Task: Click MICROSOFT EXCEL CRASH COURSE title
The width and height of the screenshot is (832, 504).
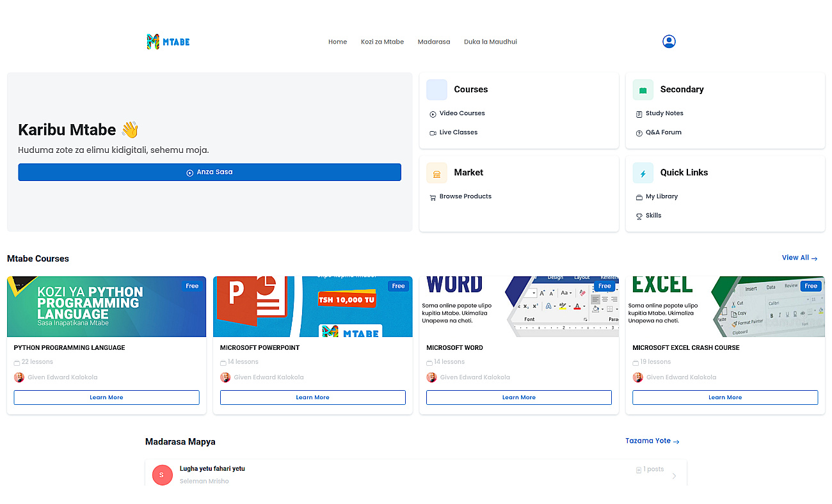Action: (685, 348)
